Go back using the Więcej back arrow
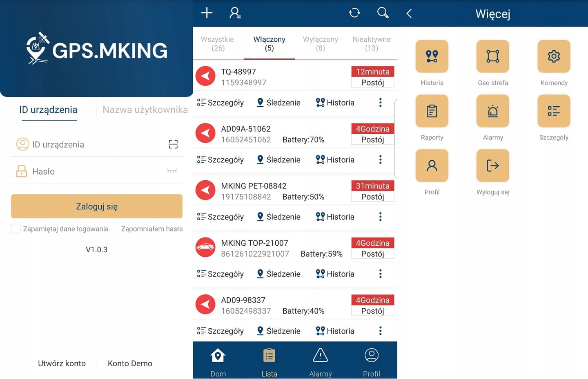 [409, 14]
